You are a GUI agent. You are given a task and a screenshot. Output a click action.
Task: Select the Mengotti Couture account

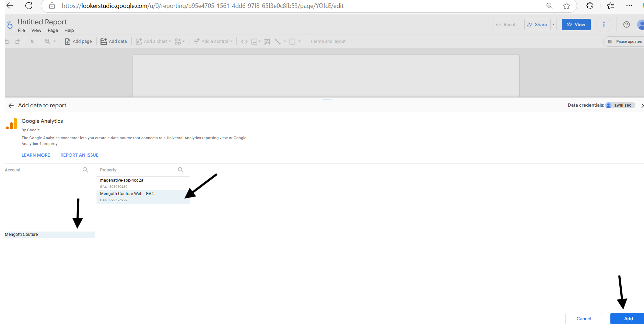coord(50,235)
